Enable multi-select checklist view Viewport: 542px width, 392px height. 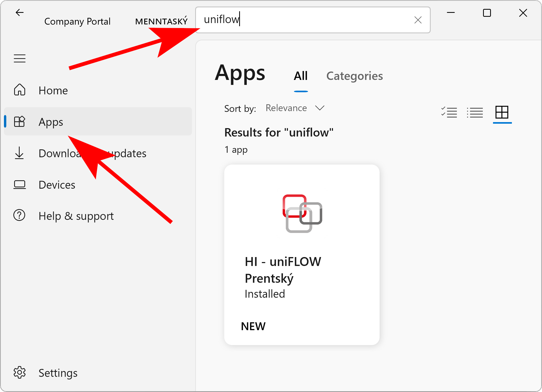pos(449,113)
